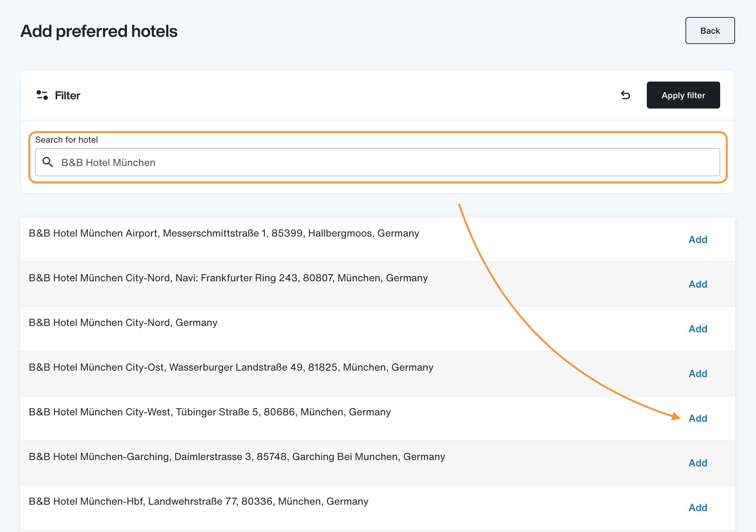Add B&B Hotel München-Garching
Screen dimensions: 756x532
pyautogui.click(x=698, y=463)
